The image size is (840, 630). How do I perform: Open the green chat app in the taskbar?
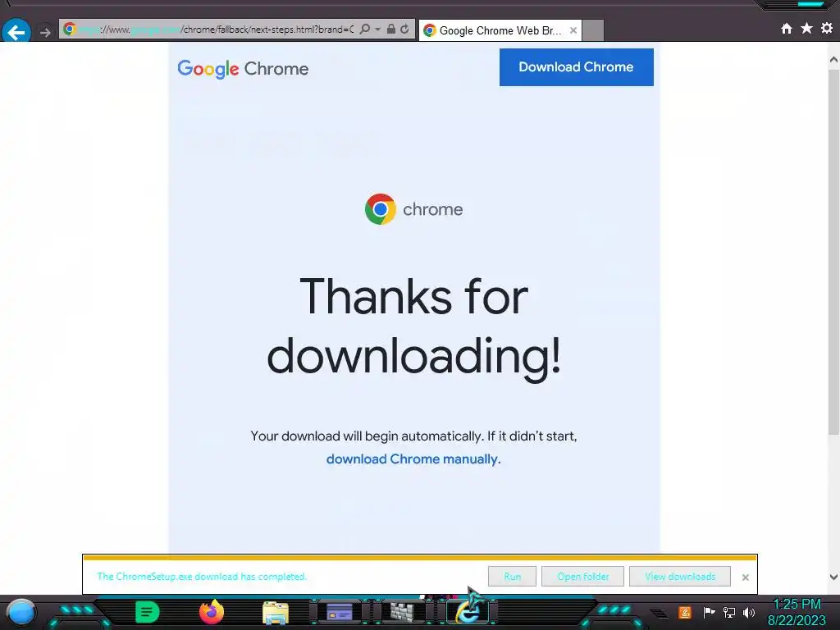click(x=148, y=612)
